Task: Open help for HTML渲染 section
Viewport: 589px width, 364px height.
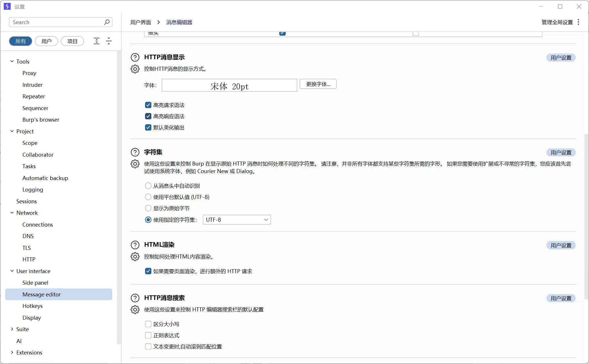Action: 135,245
